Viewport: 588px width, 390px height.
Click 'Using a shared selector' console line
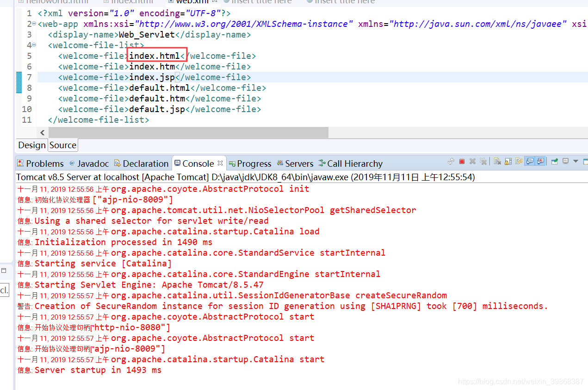[143, 221]
